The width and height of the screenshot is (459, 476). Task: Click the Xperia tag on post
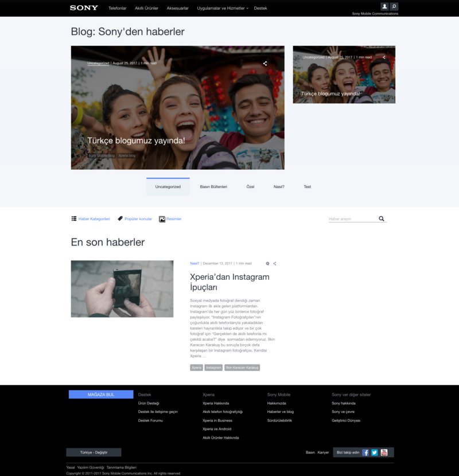[196, 368]
